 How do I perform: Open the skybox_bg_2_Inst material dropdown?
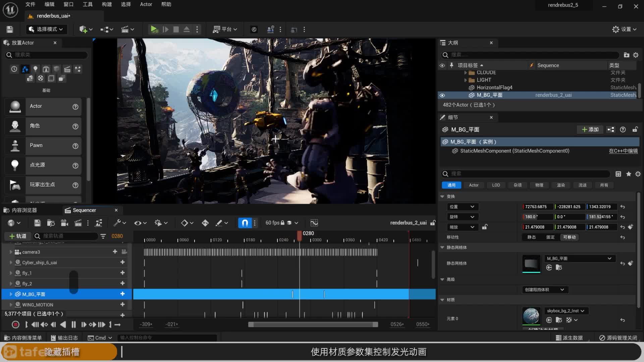pyautogui.click(x=566, y=311)
